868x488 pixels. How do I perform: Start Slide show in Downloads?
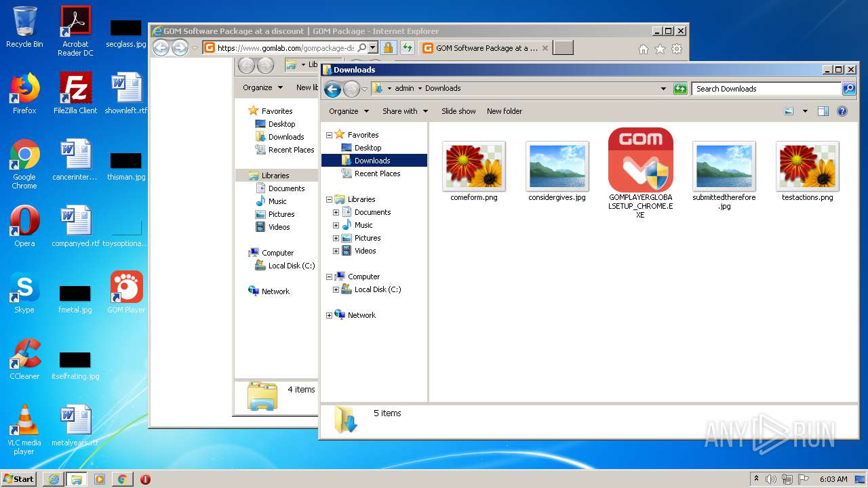click(458, 111)
